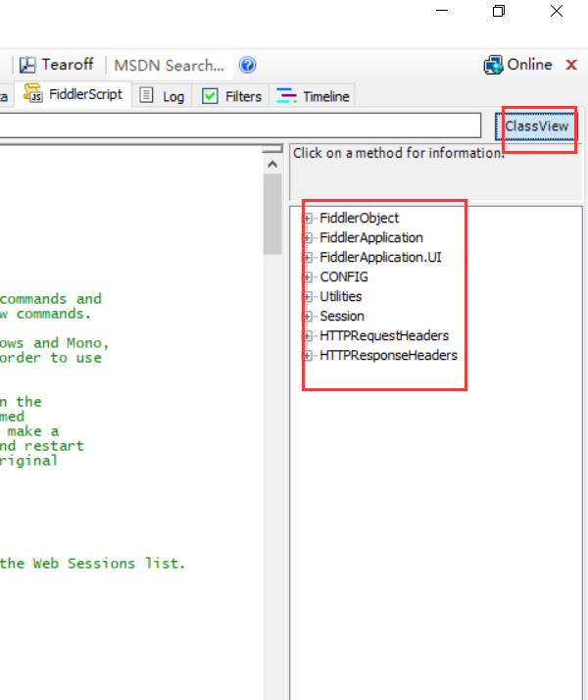Open the blue help question mark icon
The image size is (588, 700).
pos(247,65)
